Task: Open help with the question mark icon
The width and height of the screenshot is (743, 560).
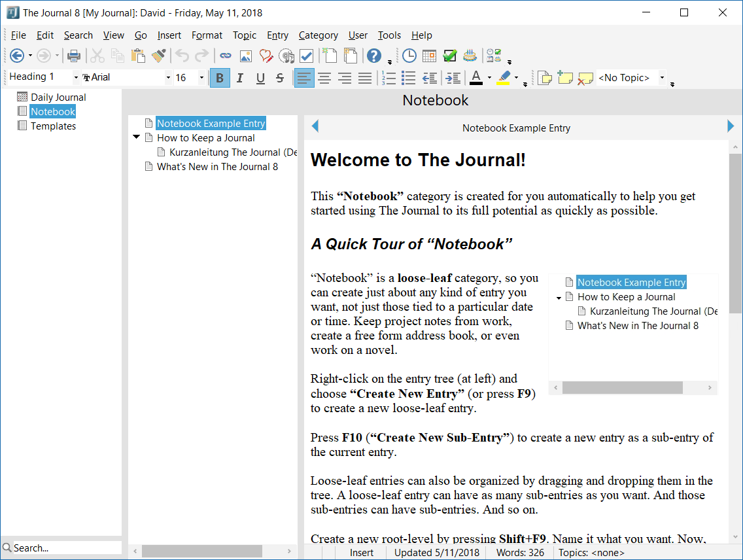Action: [374, 56]
